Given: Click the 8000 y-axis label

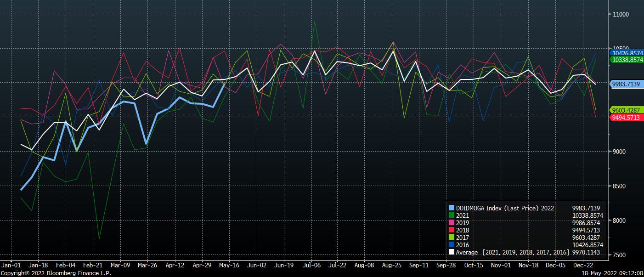Looking at the screenshot, I should click(x=619, y=220).
